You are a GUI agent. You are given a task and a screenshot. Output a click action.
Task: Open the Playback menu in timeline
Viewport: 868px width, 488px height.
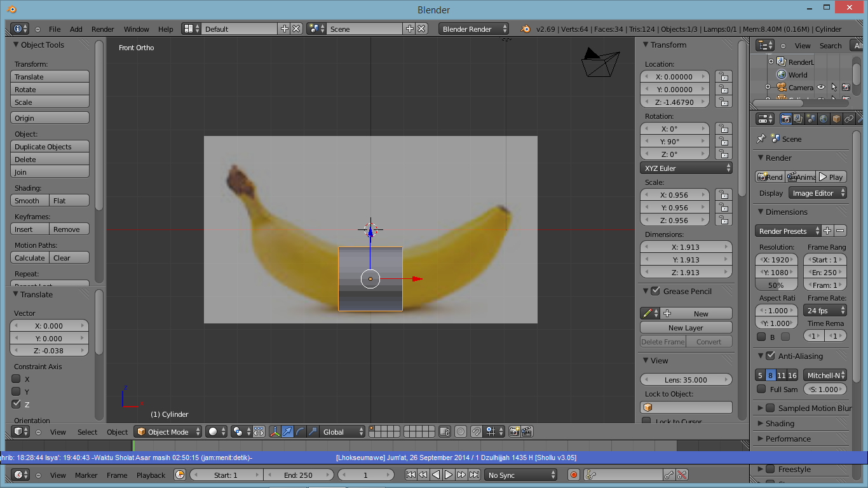(151, 475)
